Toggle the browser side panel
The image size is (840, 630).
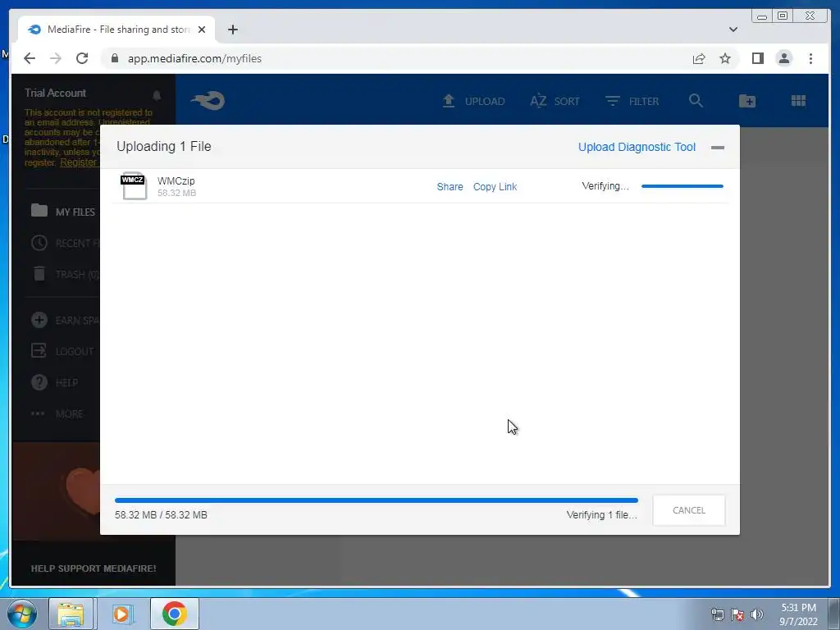757,58
